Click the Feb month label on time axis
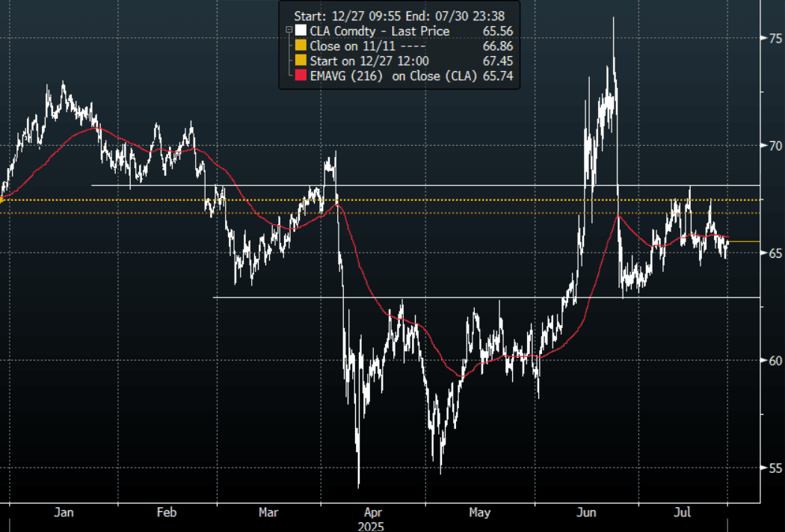This screenshot has width=785, height=532. [x=167, y=513]
